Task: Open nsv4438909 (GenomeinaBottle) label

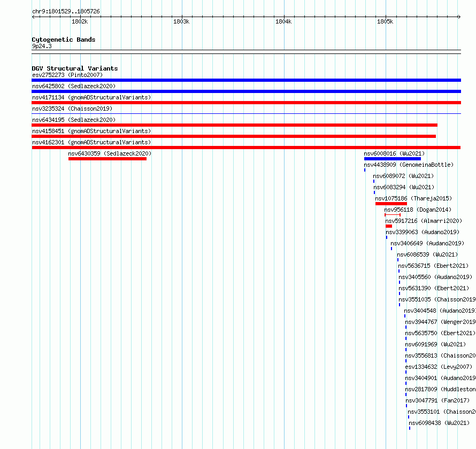Action: point(409,165)
